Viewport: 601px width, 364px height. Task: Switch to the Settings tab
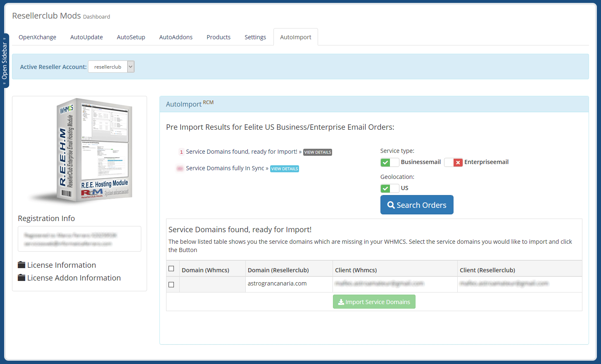coord(255,37)
